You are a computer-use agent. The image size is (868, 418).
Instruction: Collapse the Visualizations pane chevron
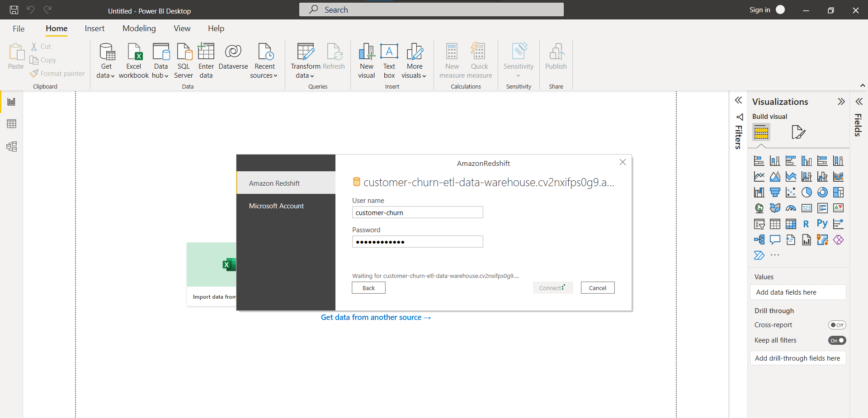point(841,102)
